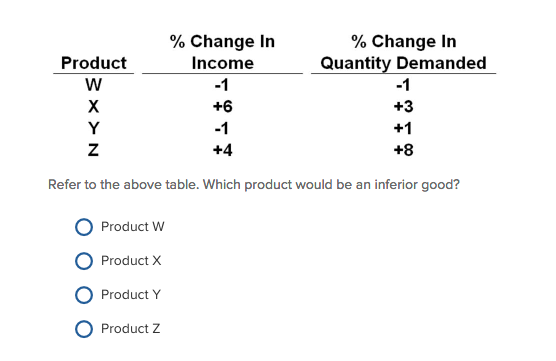The image size is (556, 361).
Task: Click the 'Product' column header
Action: click(94, 63)
